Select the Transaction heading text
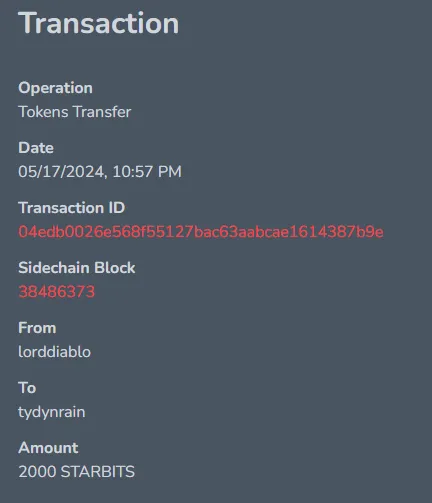This screenshot has height=503, width=432. click(x=99, y=23)
